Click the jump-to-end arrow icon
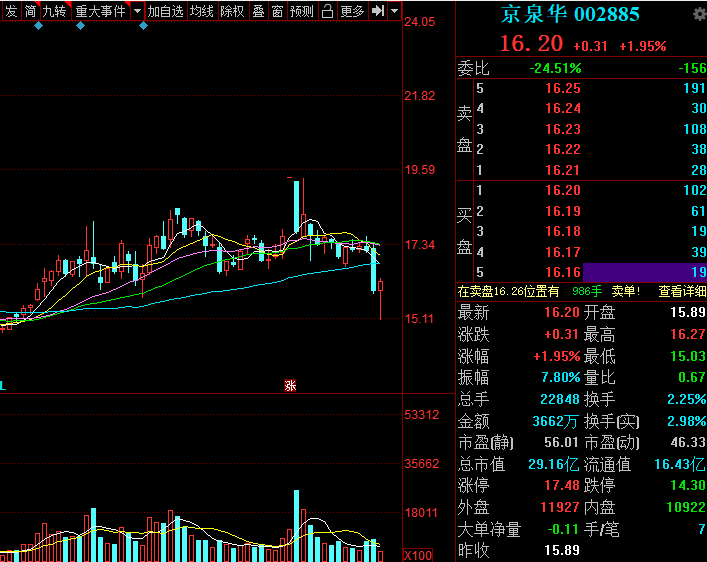This screenshot has width=707, height=562. pyautogui.click(x=377, y=11)
